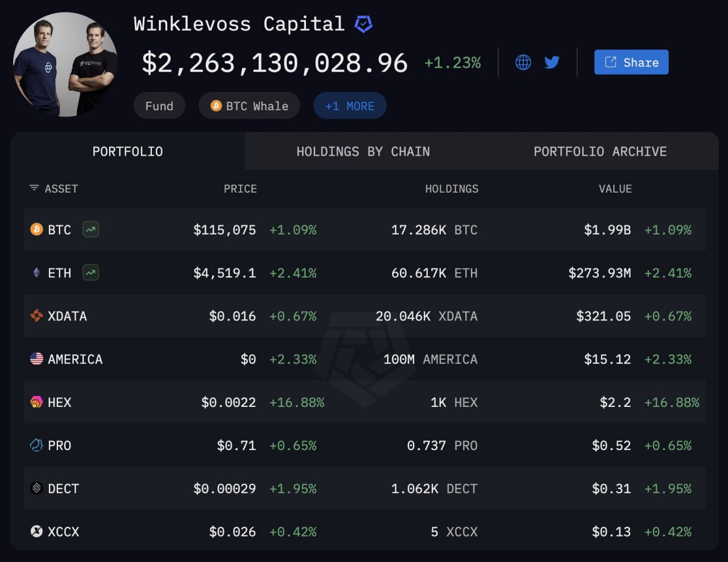Click the BTC price $115,075

(x=225, y=230)
